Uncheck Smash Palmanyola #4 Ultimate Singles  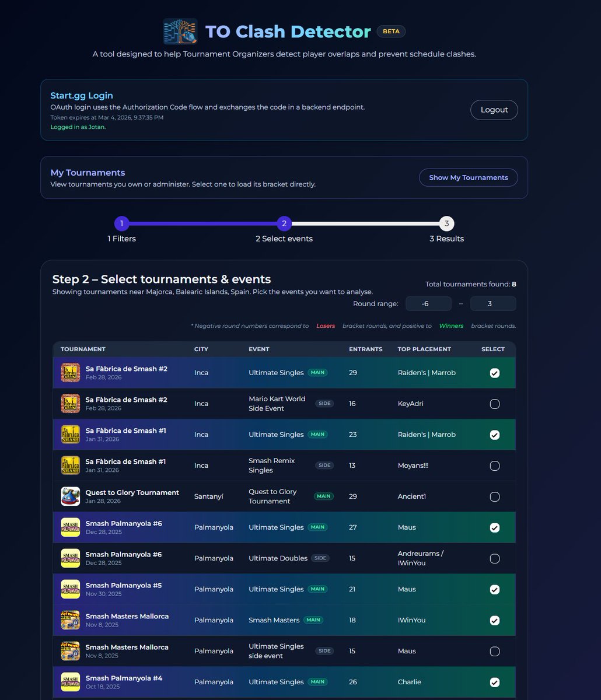pyautogui.click(x=495, y=682)
